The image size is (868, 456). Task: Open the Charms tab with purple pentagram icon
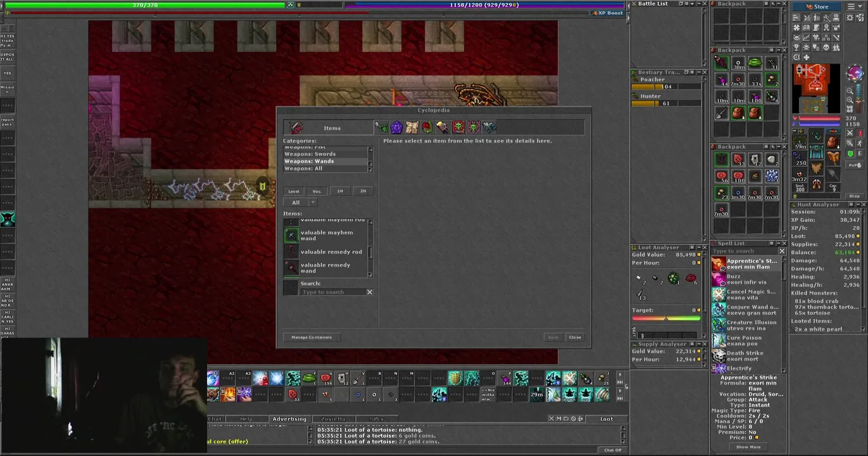pos(396,128)
